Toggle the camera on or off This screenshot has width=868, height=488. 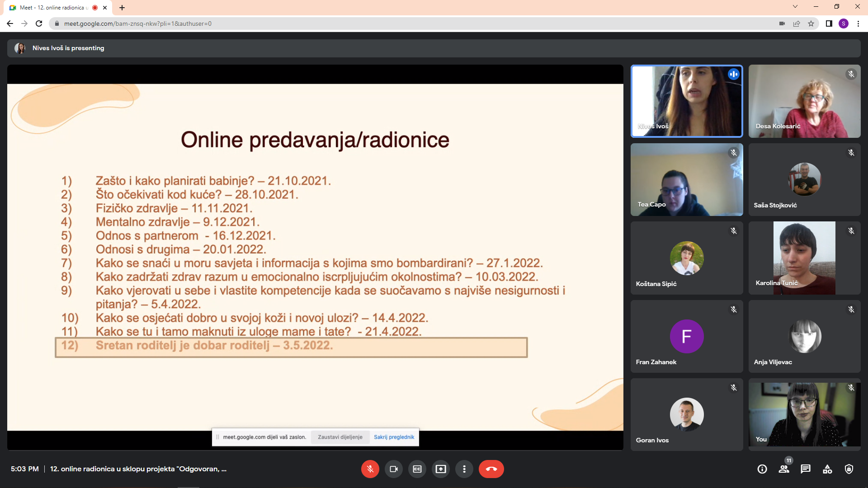(394, 469)
